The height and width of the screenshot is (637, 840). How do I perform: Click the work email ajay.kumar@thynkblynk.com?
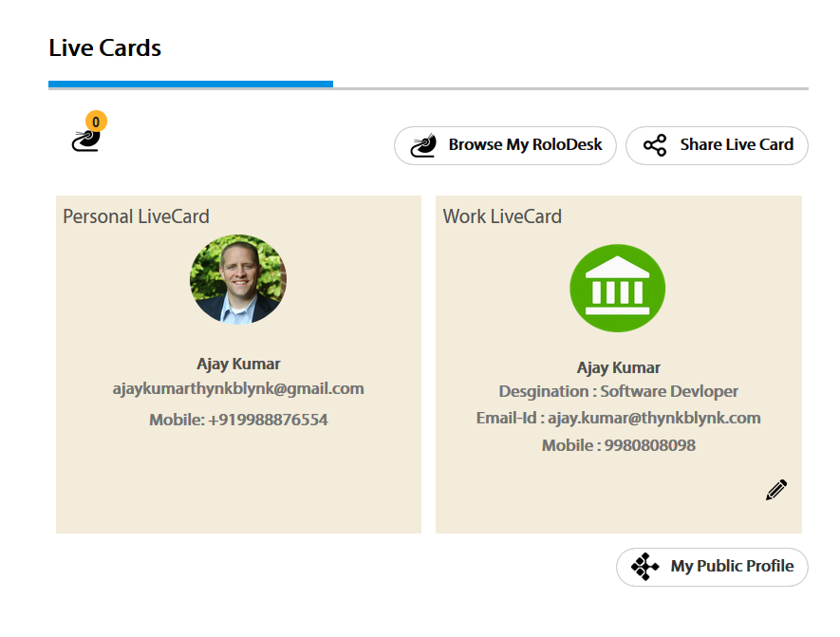[x=654, y=418]
